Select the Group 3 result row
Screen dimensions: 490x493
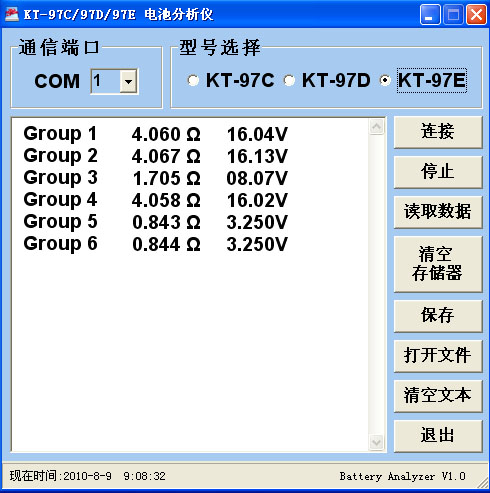click(x=156, y=178)
